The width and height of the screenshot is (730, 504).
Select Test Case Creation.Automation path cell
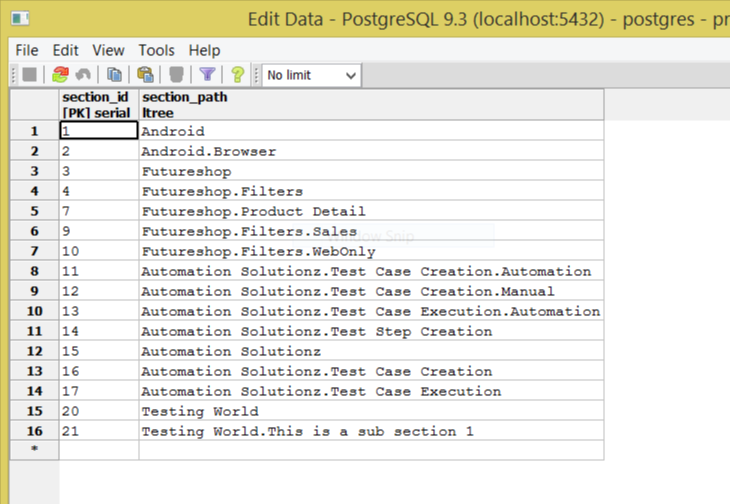(371, 271)
